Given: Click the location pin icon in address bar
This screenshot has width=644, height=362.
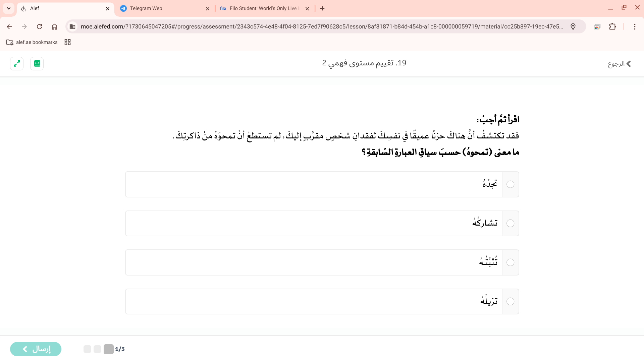Looking at the screenshot, I should [573, 26].
